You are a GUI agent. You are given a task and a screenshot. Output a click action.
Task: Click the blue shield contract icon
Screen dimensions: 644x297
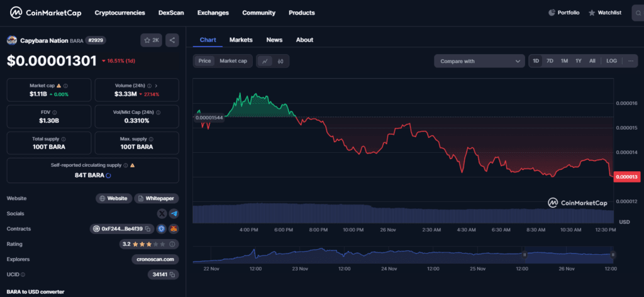[162, 229]
